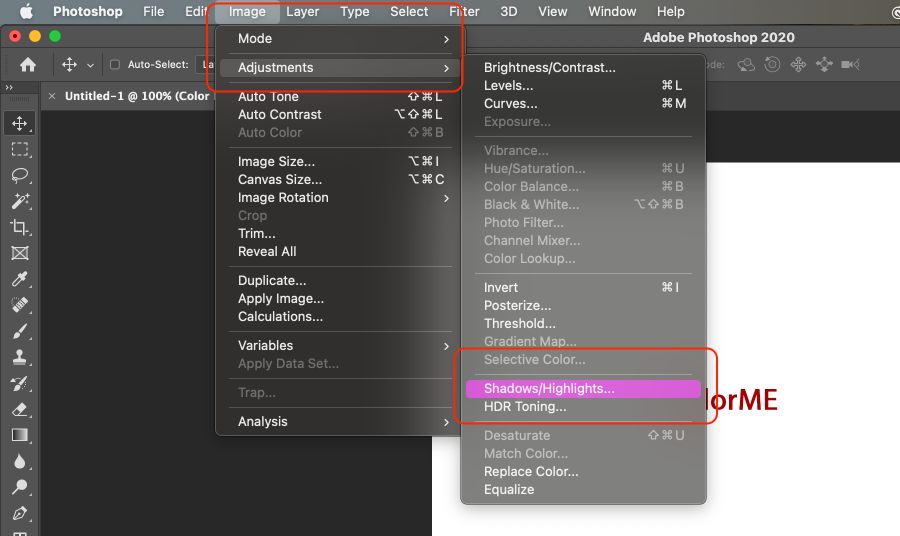Screen dimensions: 900x536
Task: Choose Shadows/Highlights adjustment
Action: pyautogui.click(x=583, y=389)
